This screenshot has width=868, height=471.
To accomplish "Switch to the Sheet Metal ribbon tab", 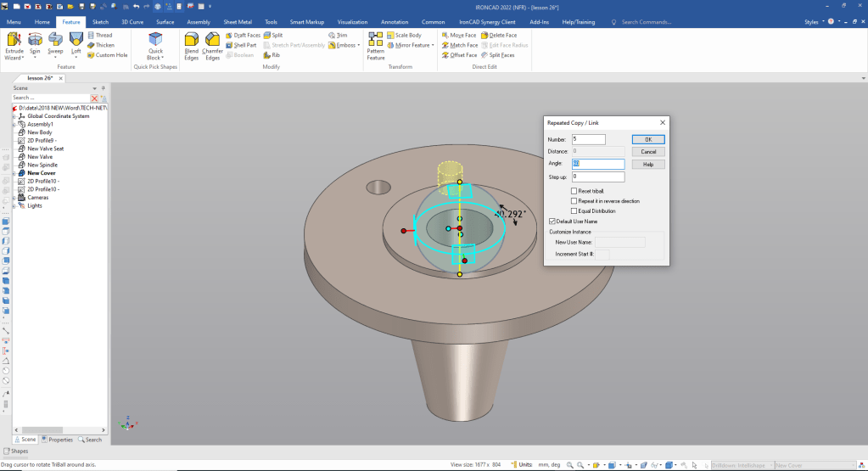I will 237,21.
